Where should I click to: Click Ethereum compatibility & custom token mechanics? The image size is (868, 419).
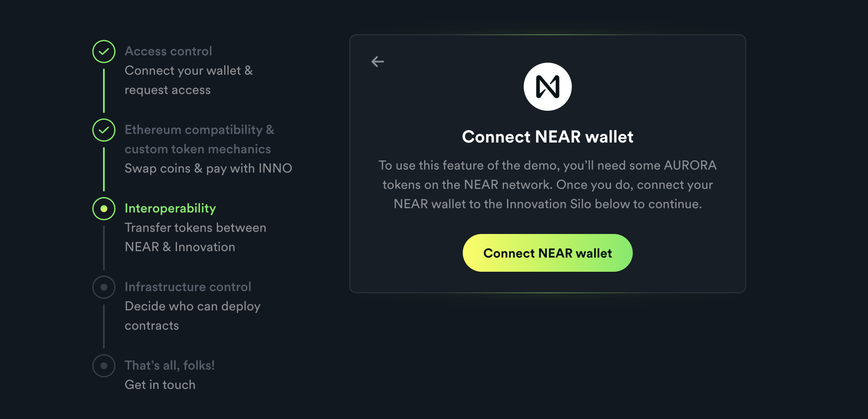199,139
